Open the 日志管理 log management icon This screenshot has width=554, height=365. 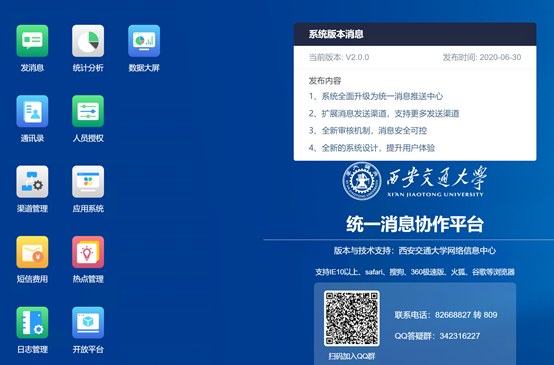point(32,323)
